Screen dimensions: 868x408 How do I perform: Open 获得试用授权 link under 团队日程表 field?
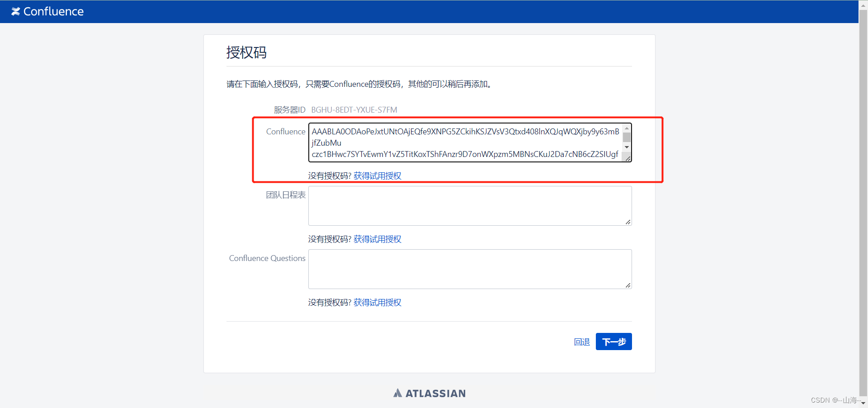tap(377, 239)
